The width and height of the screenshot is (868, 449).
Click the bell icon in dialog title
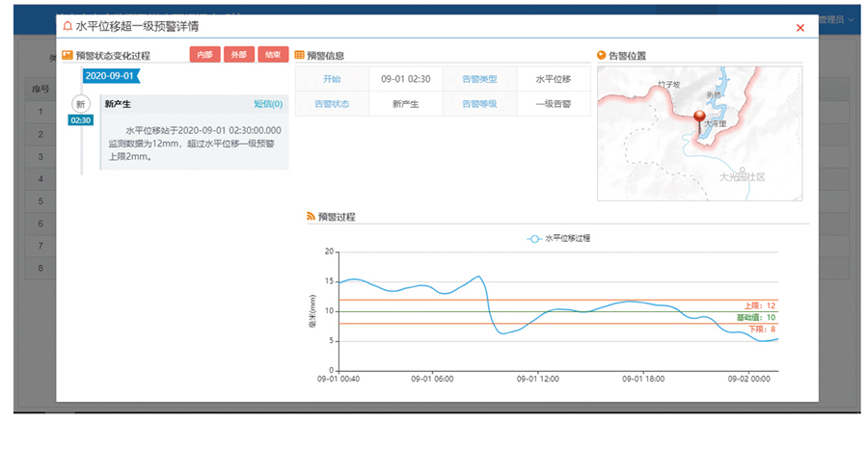point(67,27)
